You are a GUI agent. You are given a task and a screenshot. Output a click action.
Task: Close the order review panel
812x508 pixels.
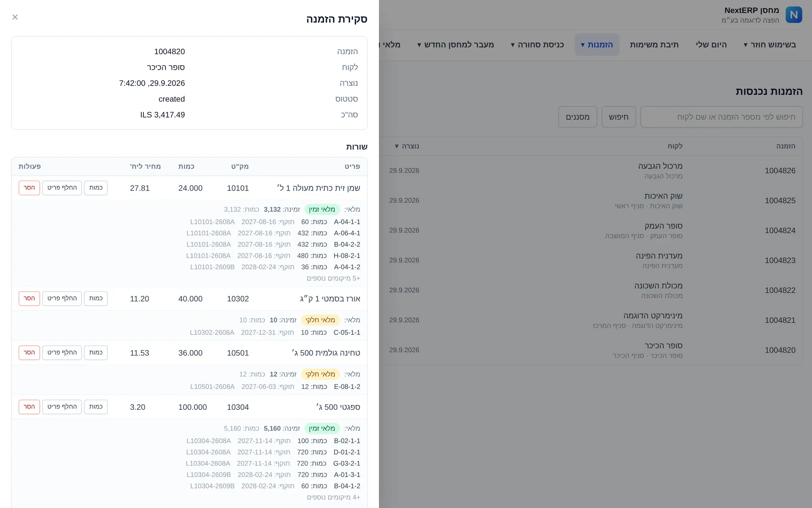(x=15, y=17)
